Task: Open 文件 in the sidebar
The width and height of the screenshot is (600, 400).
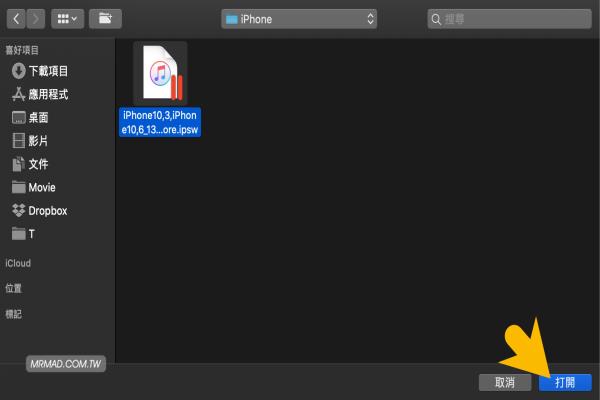Action: click(x=38, y=164)
